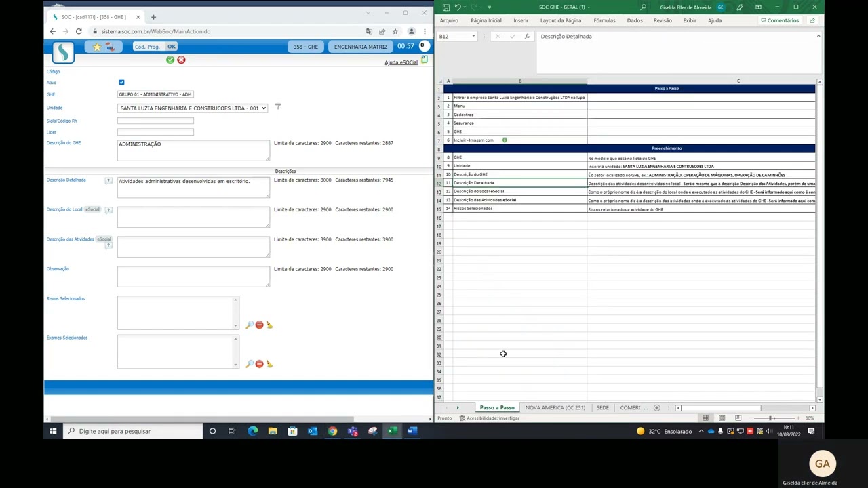
Task: Click the Cód. Prog. input field
Action: point(150,47)
